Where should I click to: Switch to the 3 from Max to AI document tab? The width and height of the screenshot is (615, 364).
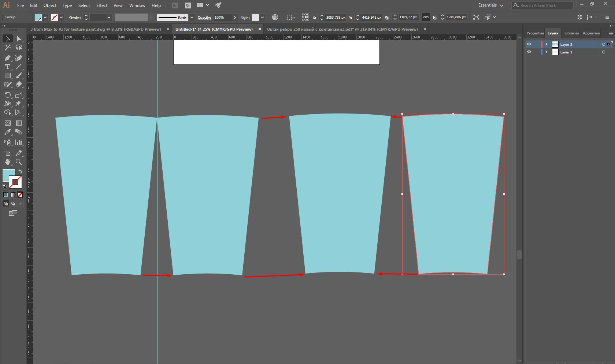point(96,29)
